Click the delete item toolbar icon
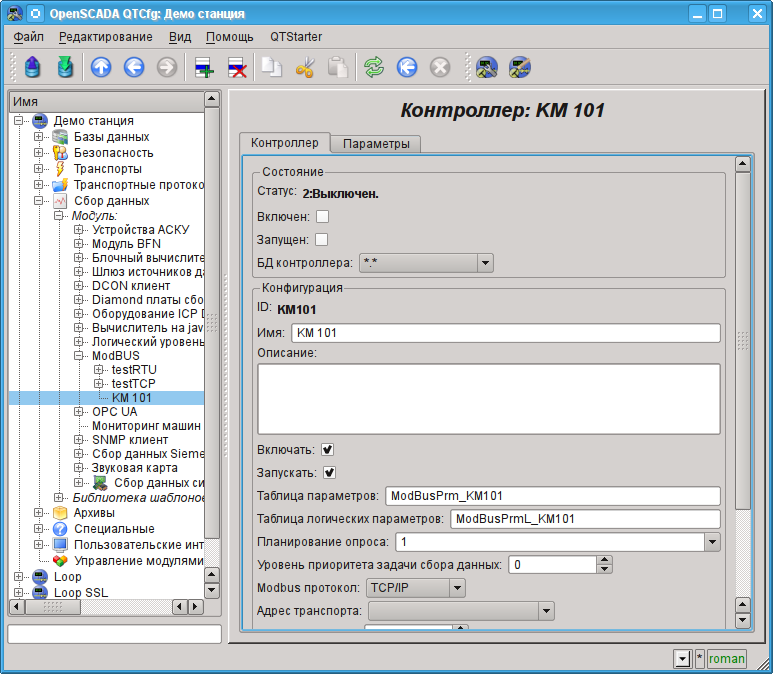 (237, 67)
